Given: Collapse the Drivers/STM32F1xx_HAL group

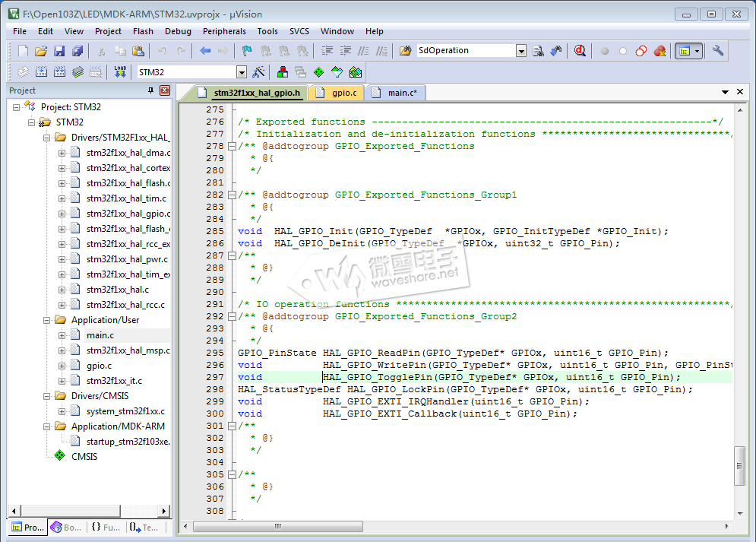Looking at the screenshot, I should point(47,138).
